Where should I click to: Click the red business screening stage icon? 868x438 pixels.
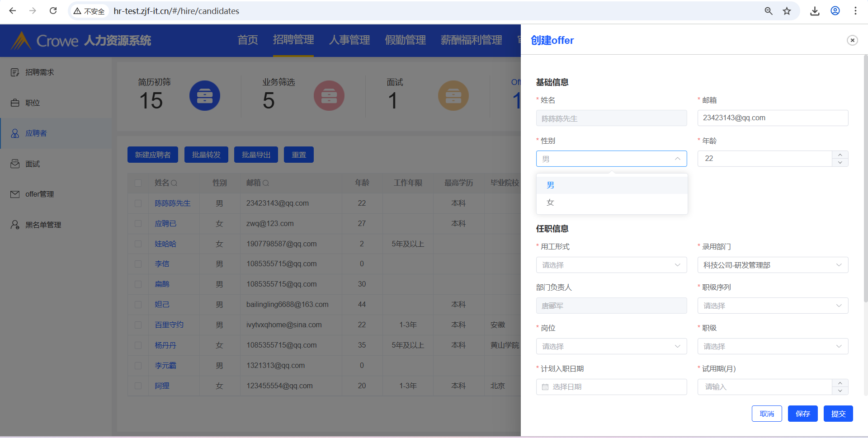[x=329, y=96]
